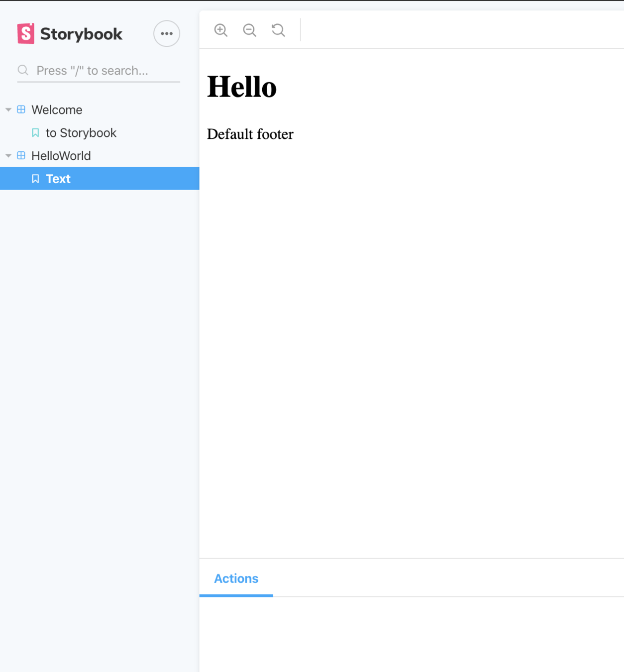Click the HelloWorld component grid icon
This screenshot has width=624, height=672.
point(21,155)
